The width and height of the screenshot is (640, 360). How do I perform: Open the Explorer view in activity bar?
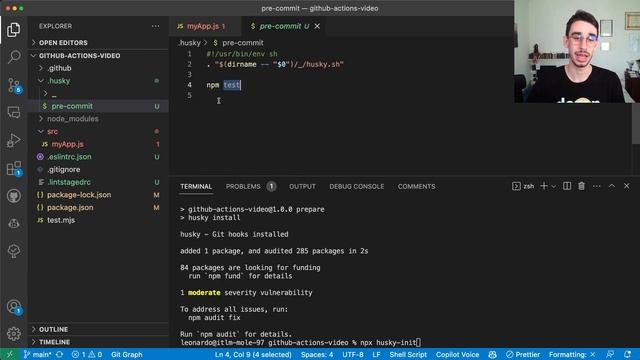click(x=13, y=29)
